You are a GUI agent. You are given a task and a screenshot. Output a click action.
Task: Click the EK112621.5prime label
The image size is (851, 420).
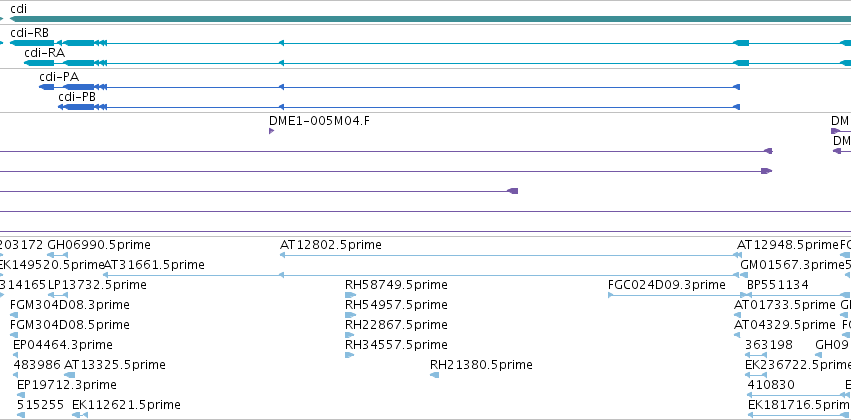(126, 405)
